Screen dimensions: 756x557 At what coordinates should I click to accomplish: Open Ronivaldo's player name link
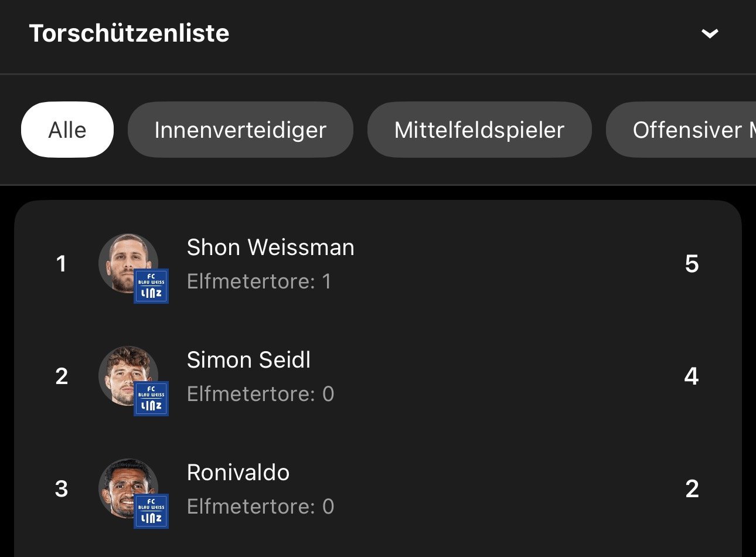pos(238,473)
